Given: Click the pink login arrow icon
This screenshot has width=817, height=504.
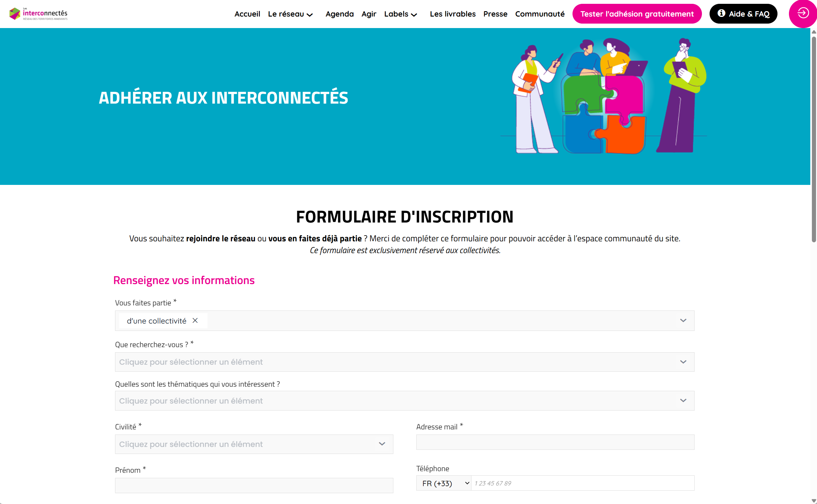Looking at the screenshot, I should (x=803, y=13).
